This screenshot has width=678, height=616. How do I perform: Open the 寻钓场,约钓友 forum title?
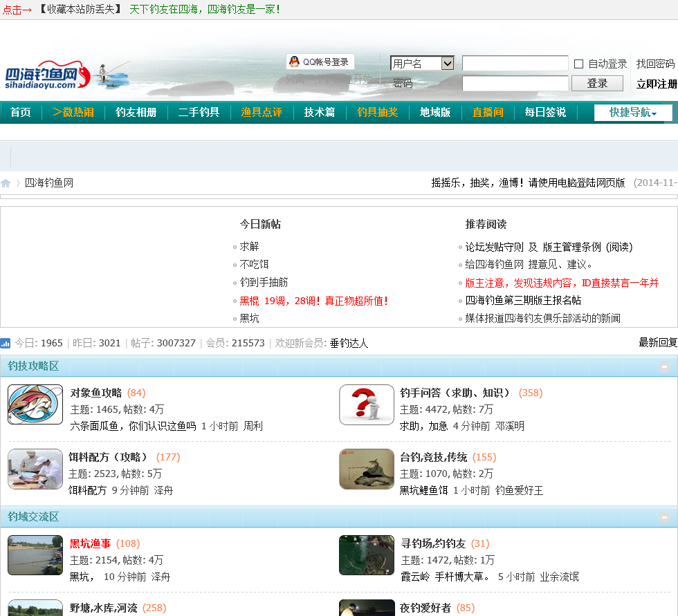(x=433, y=544)
